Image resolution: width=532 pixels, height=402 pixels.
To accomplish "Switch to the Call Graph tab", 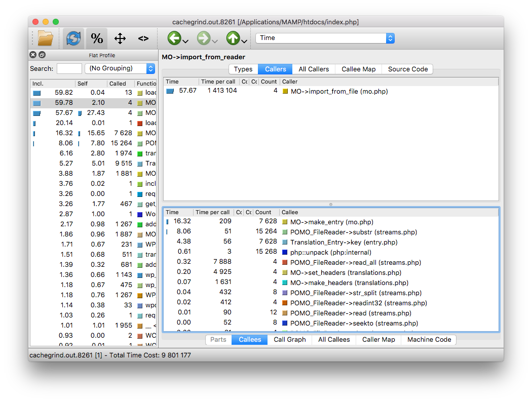I will [x=289, y=340].
